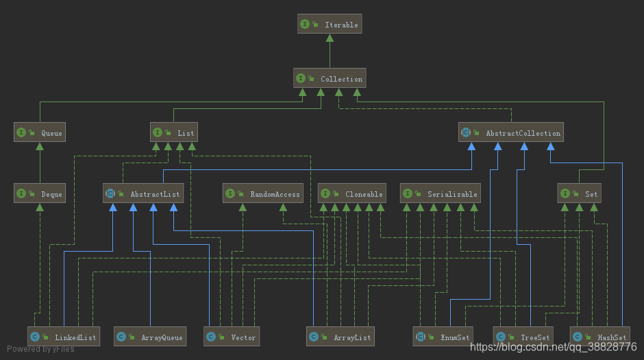Click the interface icon on Serializable
644x360 pixels.
pyautogui.click(x=408, y=193)
